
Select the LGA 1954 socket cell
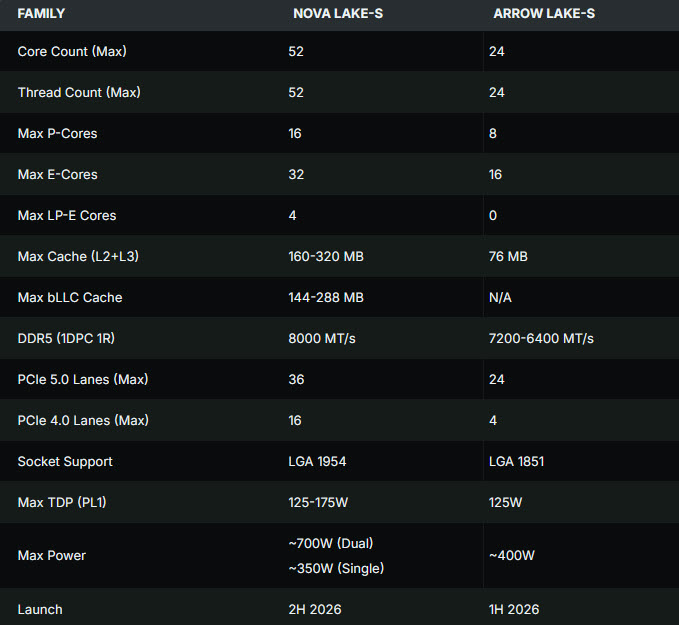319,461
